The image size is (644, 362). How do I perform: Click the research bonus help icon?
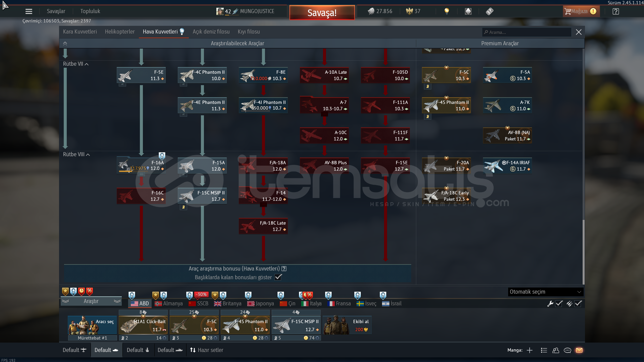click(284, 269)
